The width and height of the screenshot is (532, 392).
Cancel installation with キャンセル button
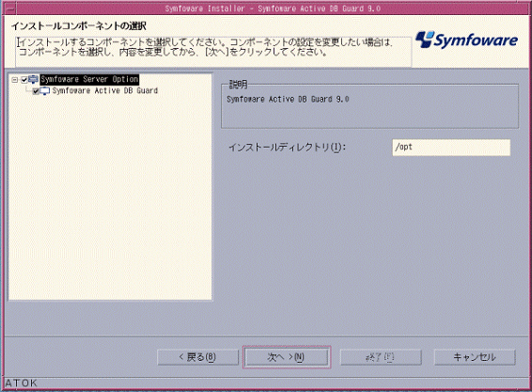coord(475,357)
